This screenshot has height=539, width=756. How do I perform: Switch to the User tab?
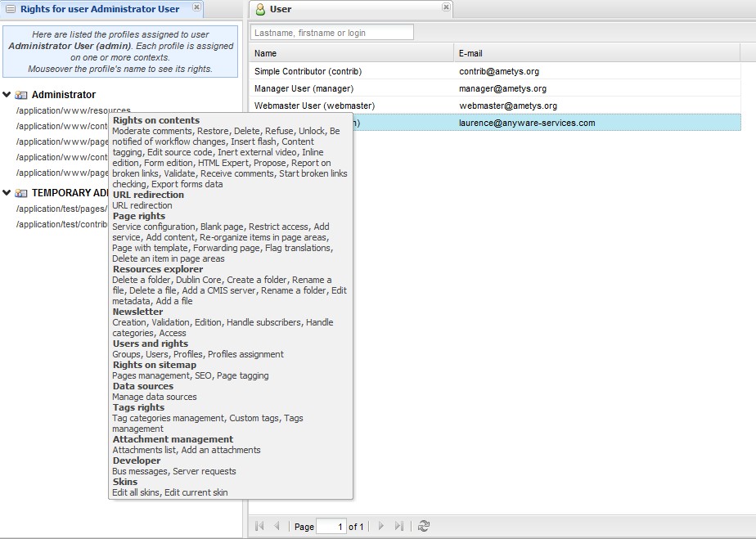pyautogui.click(x=281, y=9)
